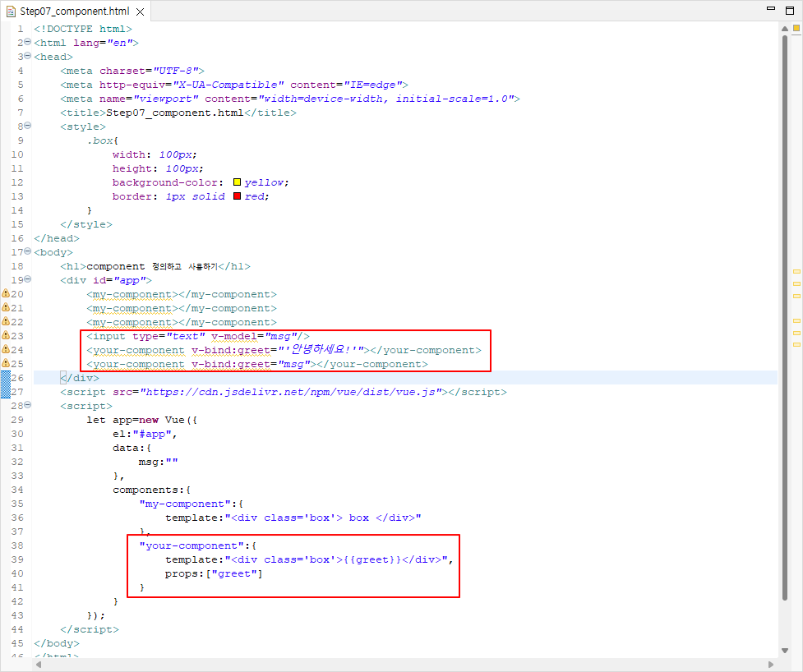
Task: Collapse the div app fold on line 19
Action: pos(28,279)
